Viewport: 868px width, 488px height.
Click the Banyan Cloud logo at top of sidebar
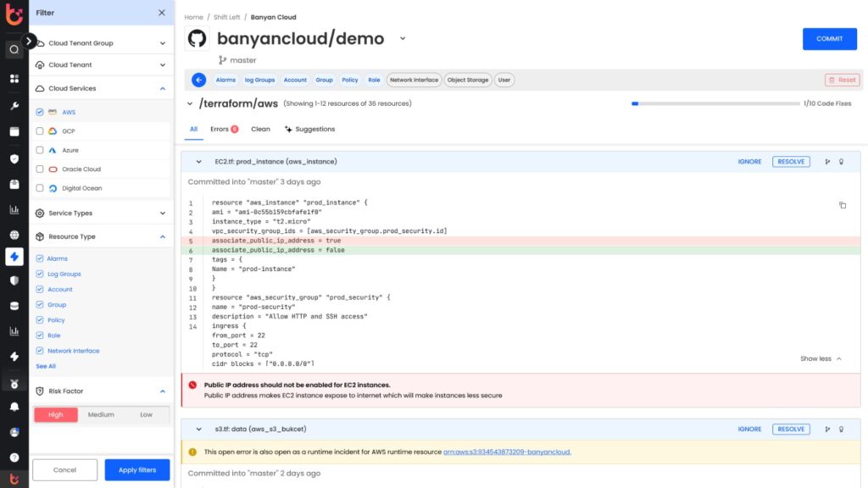[14, 14]
